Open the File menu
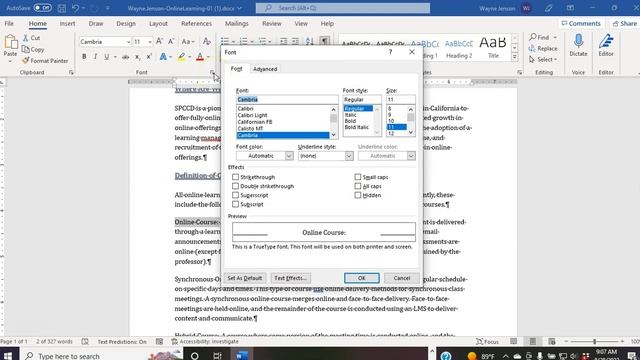The image size is (640, 360). coord(9,24)
